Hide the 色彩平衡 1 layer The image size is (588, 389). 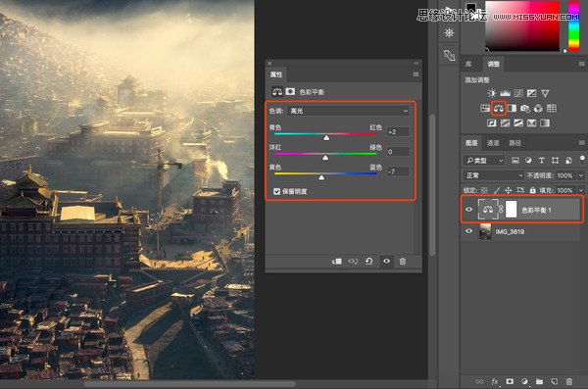469,210
